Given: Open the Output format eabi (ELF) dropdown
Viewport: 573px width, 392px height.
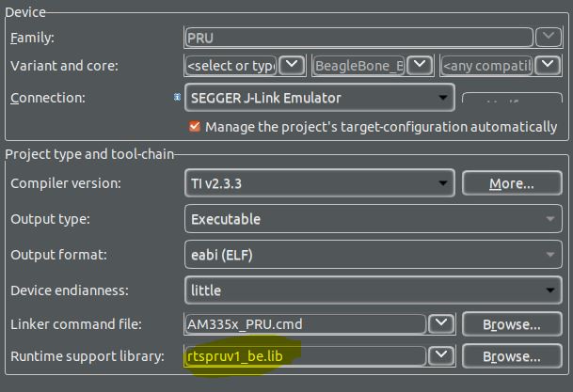Looking at the screenshot, I should tap(374, 255).
